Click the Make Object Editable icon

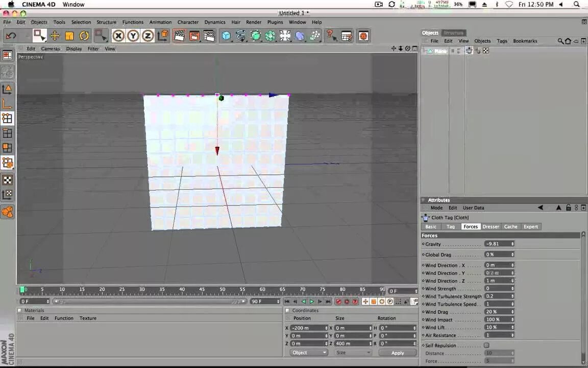(x=7, y=72)
